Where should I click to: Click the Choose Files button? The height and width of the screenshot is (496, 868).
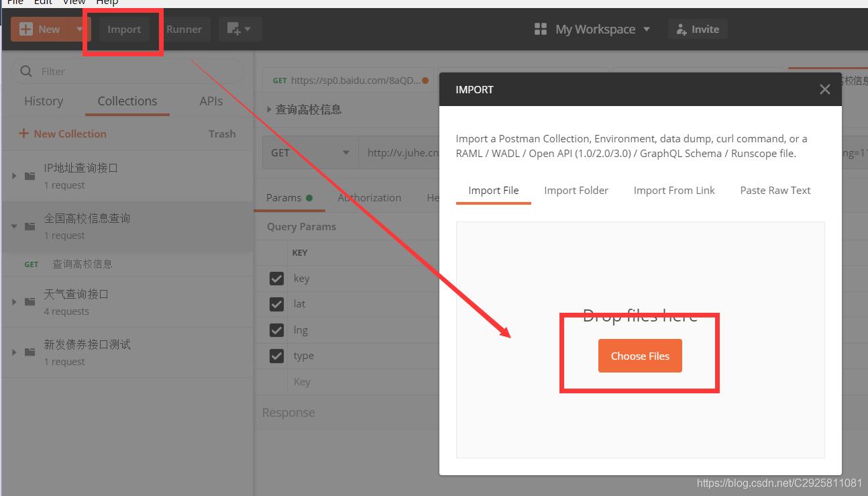tap(640, 356)
